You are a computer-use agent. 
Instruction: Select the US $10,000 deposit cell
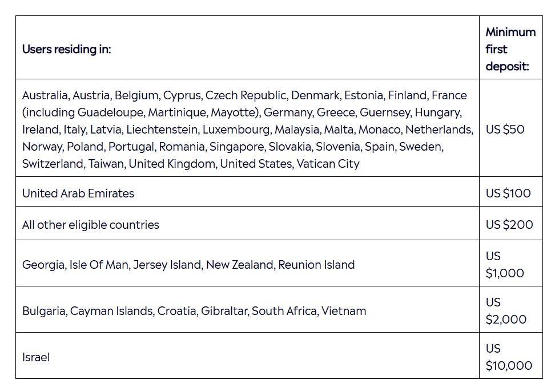pyautogui.click(x=509, y=357)
